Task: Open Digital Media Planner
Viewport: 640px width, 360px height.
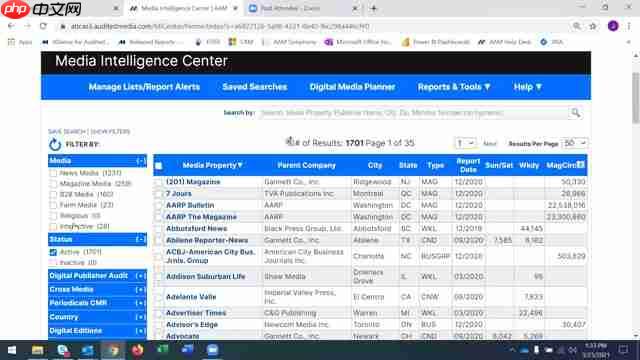Action: pyautogui.click(x=352, y=87)
